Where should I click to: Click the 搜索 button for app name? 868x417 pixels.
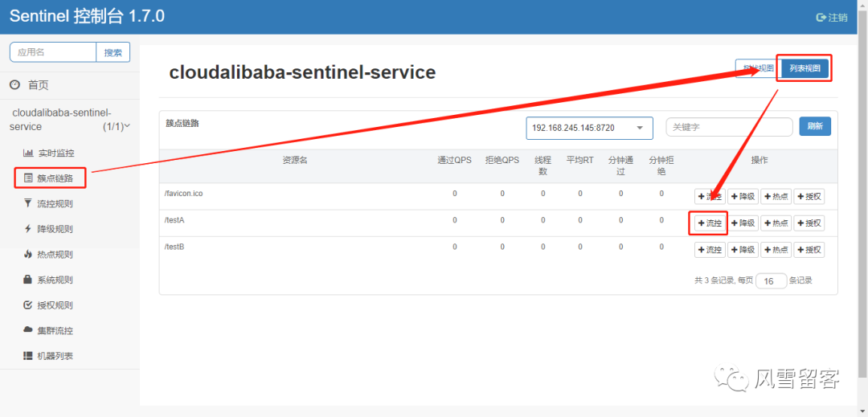(x=113, y=52)
